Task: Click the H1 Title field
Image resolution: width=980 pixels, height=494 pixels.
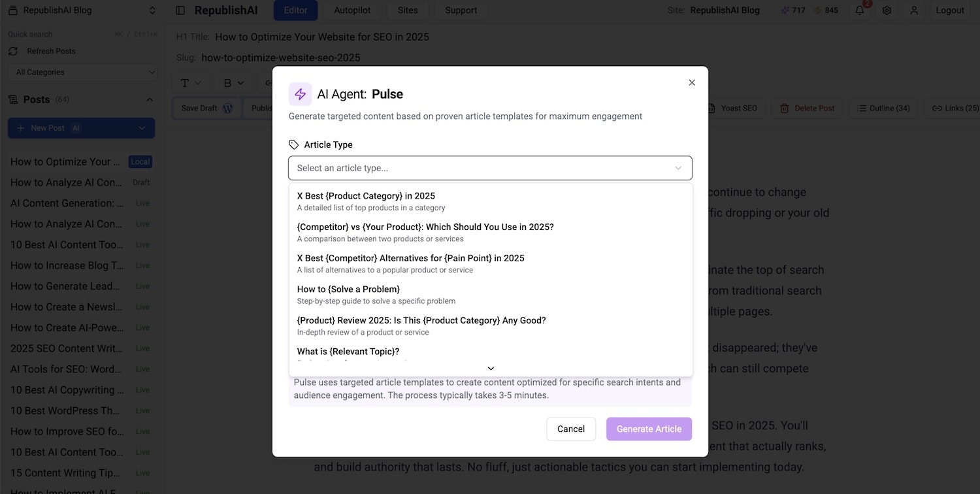Action: 321,37
